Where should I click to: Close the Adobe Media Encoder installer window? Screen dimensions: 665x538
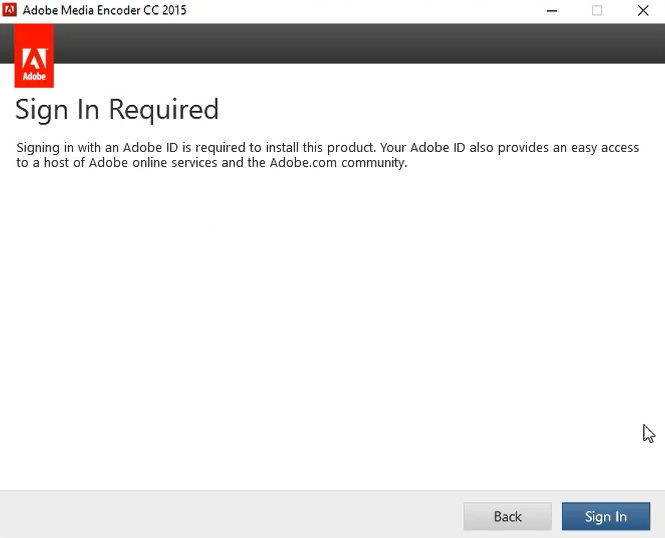[x=642, y=11]
